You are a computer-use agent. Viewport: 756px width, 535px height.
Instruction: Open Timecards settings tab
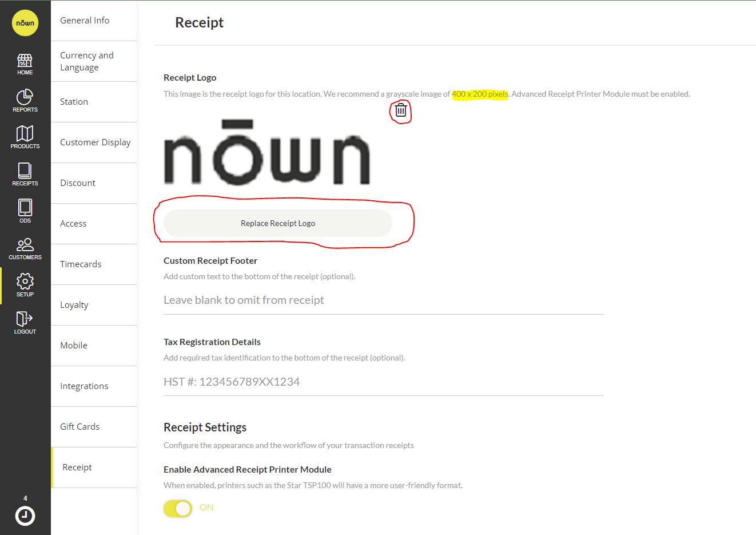pos(94,264)
